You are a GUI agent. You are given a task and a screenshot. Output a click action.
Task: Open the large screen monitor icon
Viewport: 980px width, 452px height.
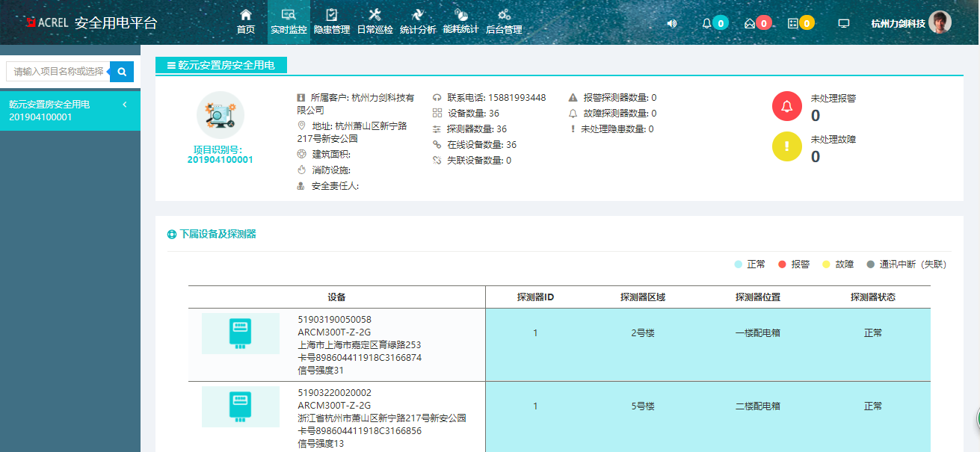pyautogui.click(x=844, y=23)
